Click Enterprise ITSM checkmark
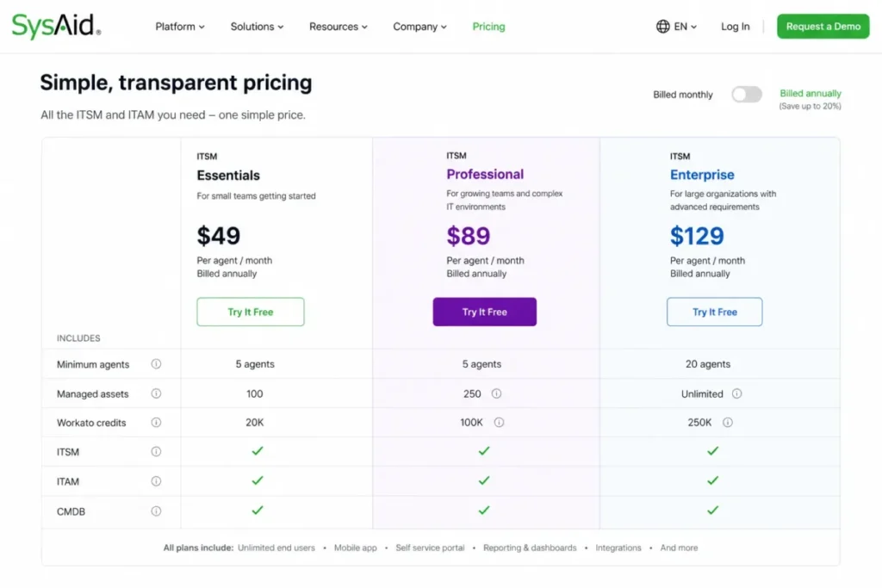The image size is (882, 588). click(x=712, y=451)
